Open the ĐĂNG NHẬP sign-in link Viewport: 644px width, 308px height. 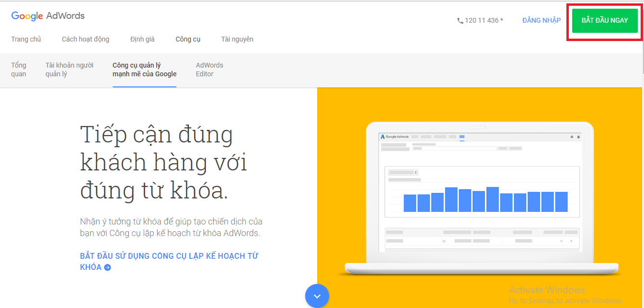point(541,20)
